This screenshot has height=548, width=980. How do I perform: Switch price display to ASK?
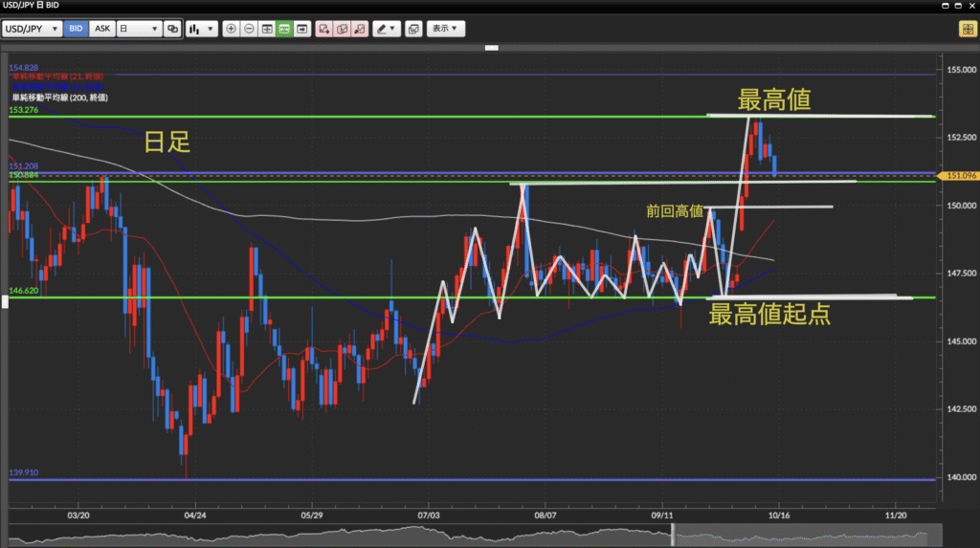(x=102, y=29)
